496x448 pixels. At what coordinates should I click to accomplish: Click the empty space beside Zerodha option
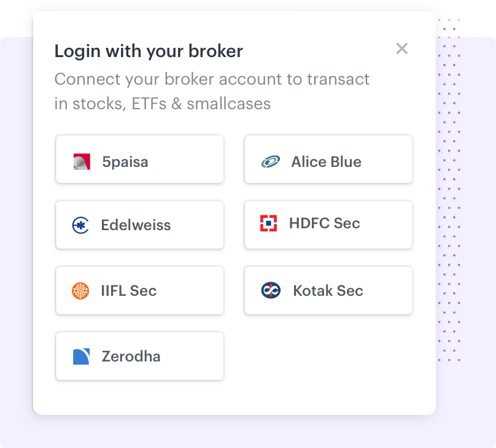(328, 357)
